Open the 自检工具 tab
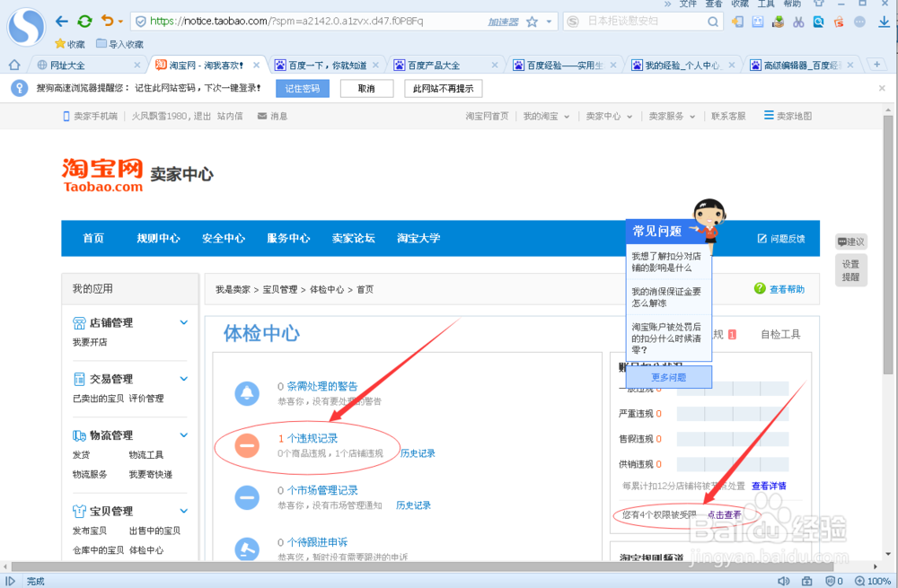Viewport: 898px width, 588px height. pos(780,334)
